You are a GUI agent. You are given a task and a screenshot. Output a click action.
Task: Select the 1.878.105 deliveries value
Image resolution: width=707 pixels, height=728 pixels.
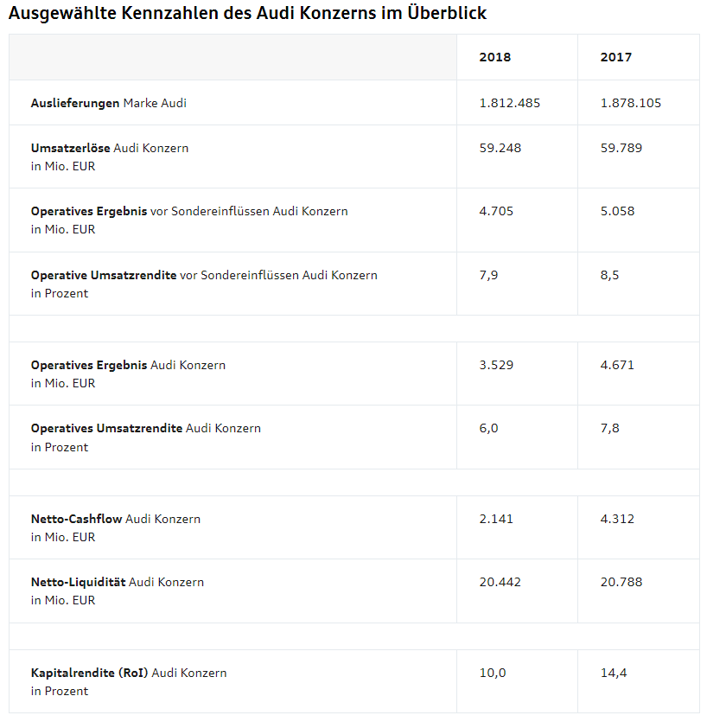[x=631, y=103]
